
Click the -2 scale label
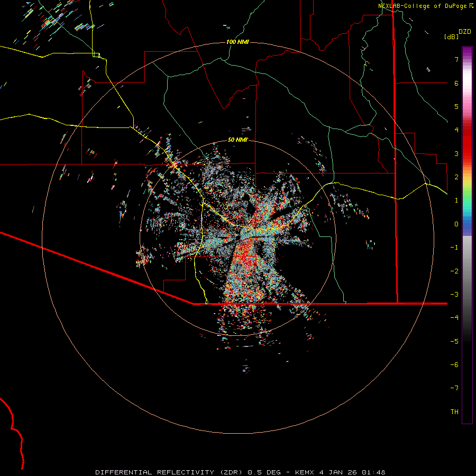click(454, 271)
